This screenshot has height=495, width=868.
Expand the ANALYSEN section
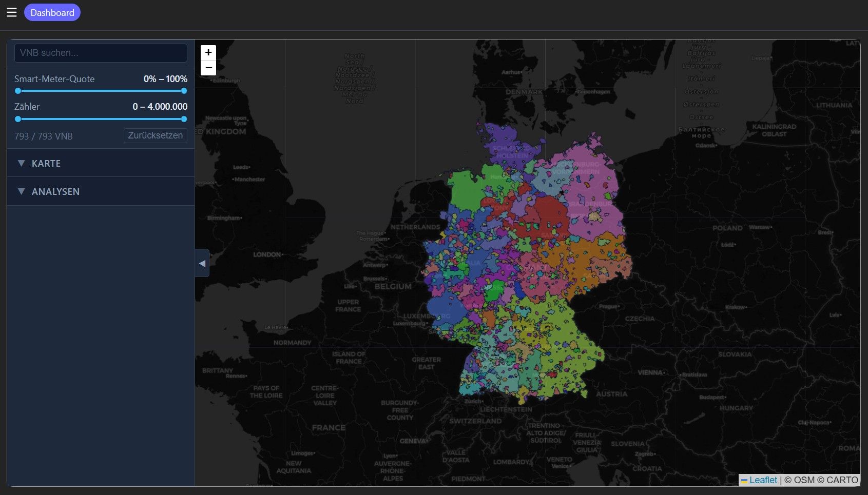(x=101, y=191)
